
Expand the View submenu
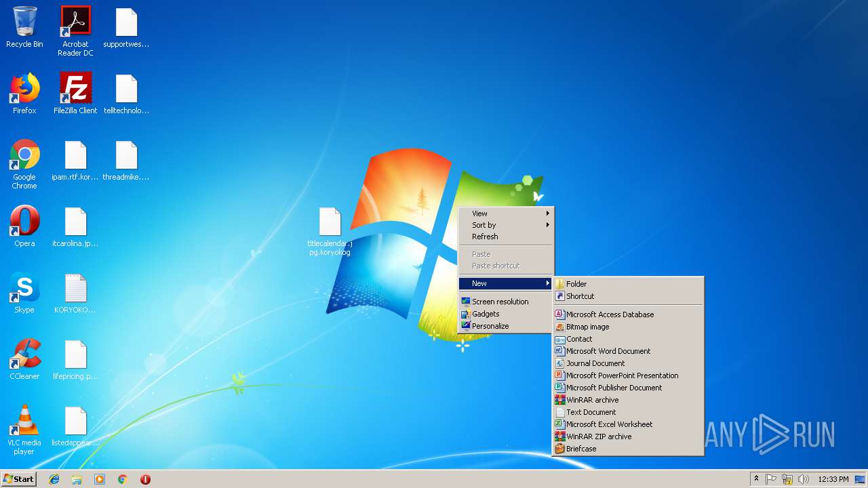(x=506, y=213)
